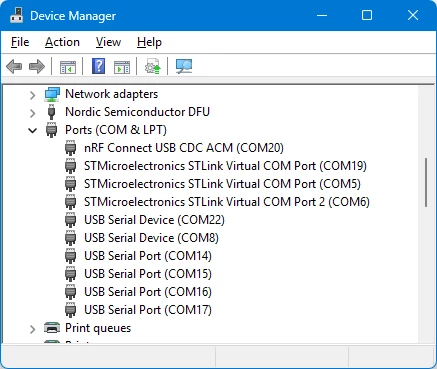Click the Forward arrow toolbar icon
437x369 pixels.
37,67
